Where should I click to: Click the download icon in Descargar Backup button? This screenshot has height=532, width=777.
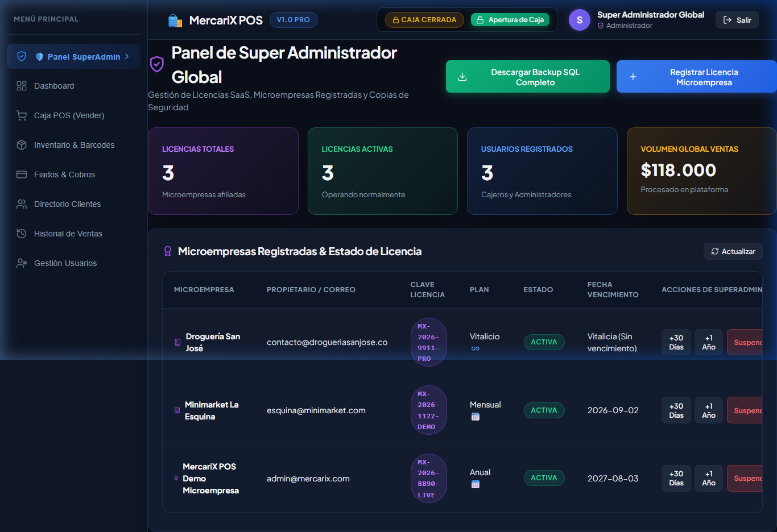tap(462, 77)
